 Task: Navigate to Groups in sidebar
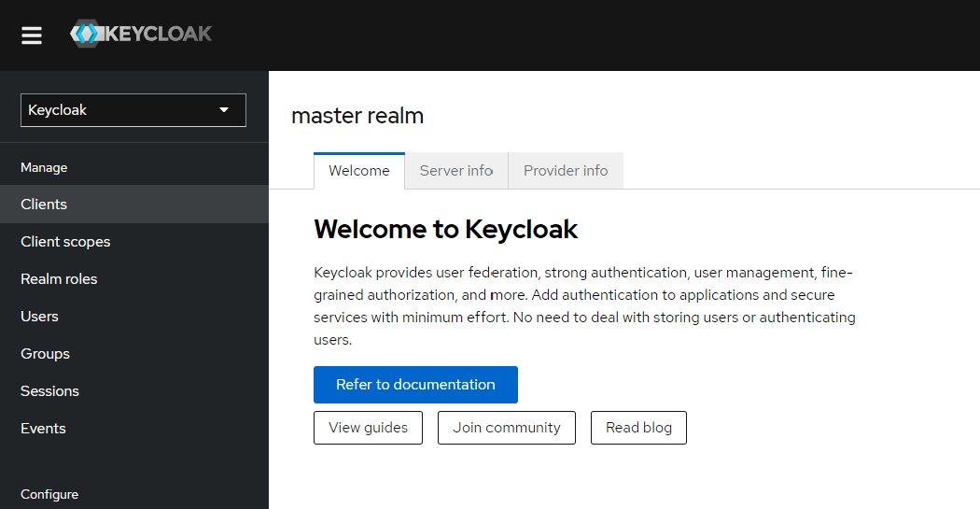click(x=45, y=354)
